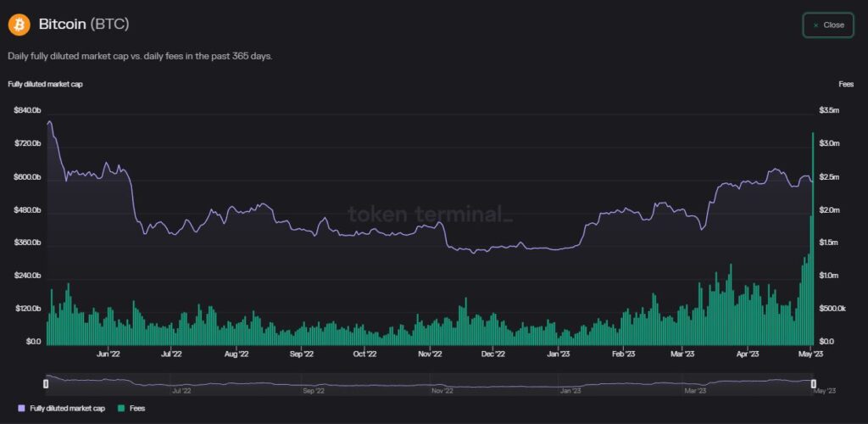Click the purple market cap legend swatch
868x424 pixels.
point(21,409)
